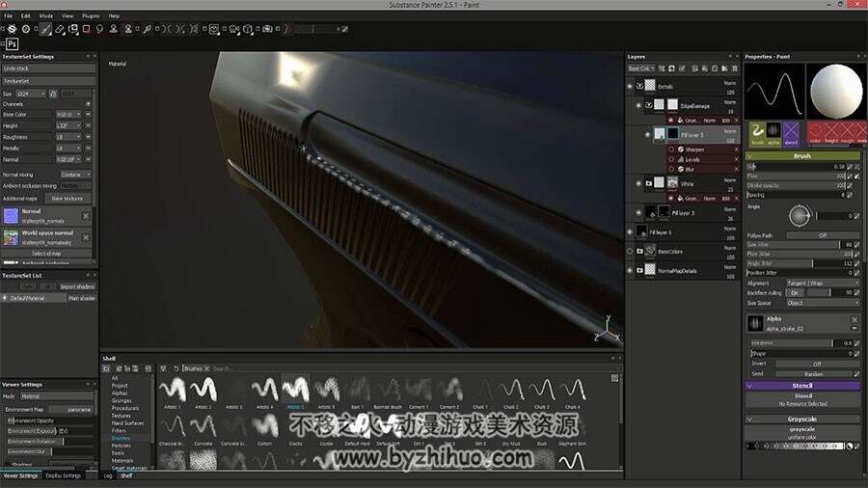The width and height of the screenshot is (868, 488).
Task: Remove the Levels filter with X
Action: (x=736, y=159)
